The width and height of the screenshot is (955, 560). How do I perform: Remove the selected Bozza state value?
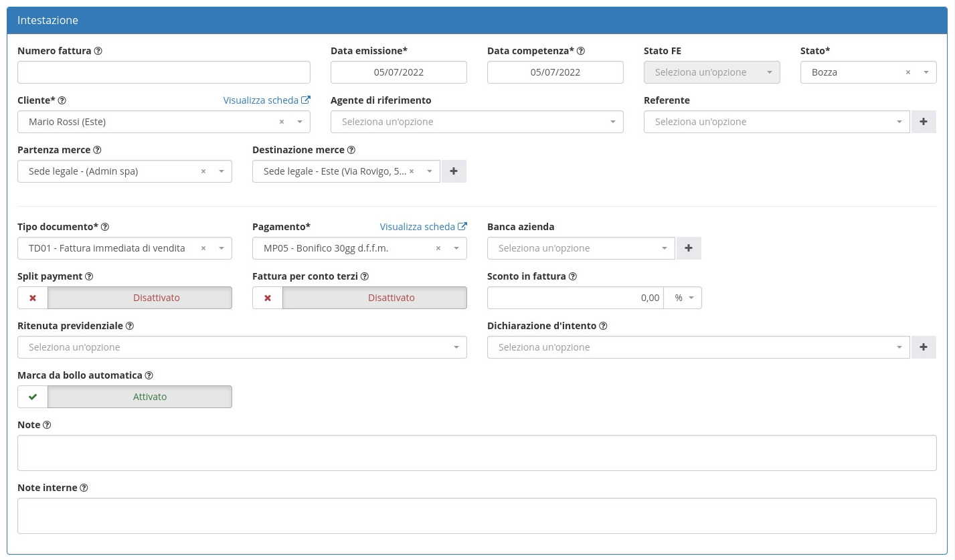coord(908,72)
